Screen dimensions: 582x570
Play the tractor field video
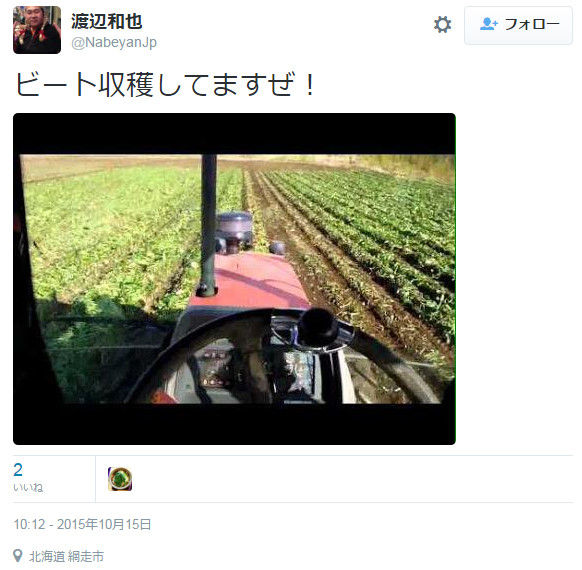click(x=234, y=279)
